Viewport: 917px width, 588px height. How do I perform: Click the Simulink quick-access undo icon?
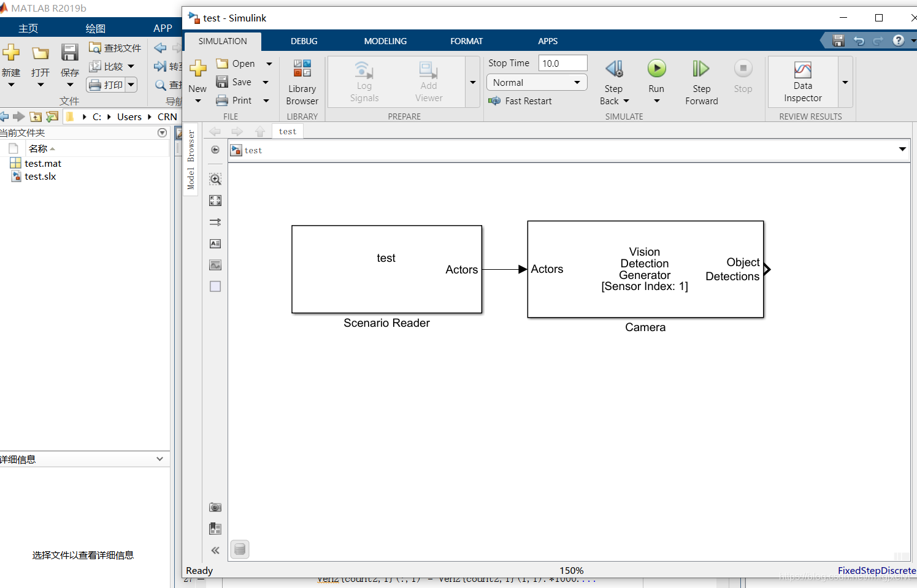click(x=859, y=41)
